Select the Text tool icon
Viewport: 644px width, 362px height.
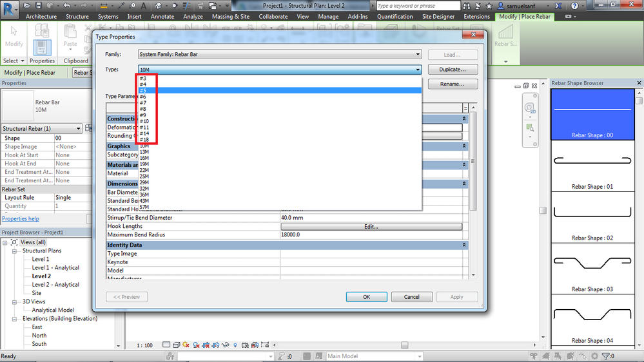click(144, 6)
